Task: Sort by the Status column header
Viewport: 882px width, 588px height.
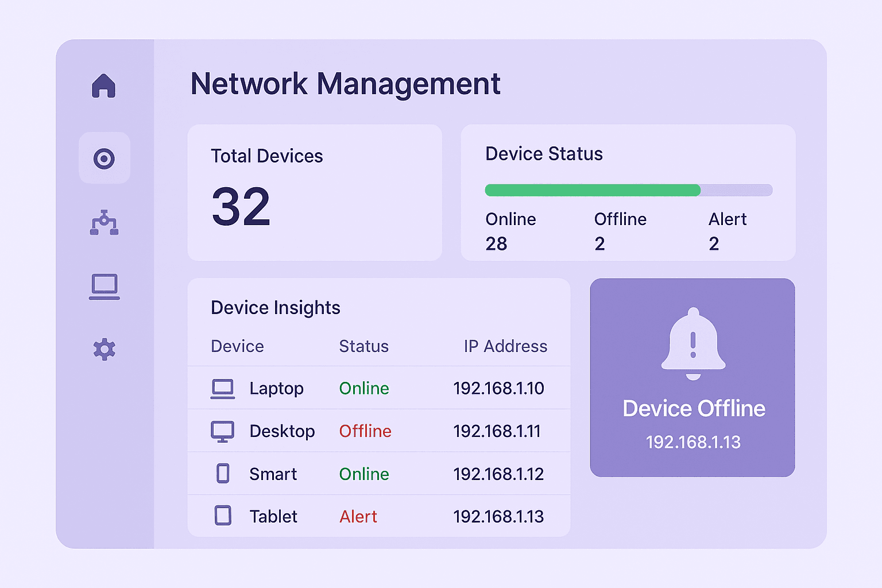Action: (x=363, y=346)
